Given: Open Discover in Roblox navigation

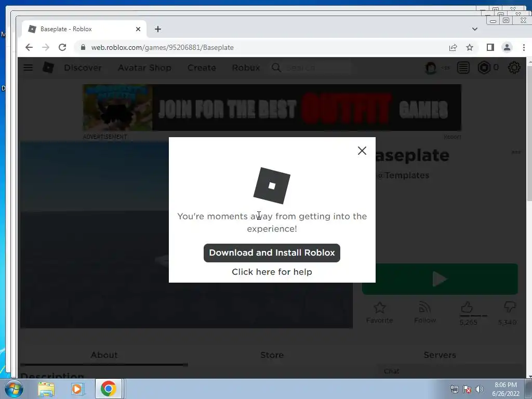Looking at the screenshot, I should pyautogui.click(x=83, y=68).
